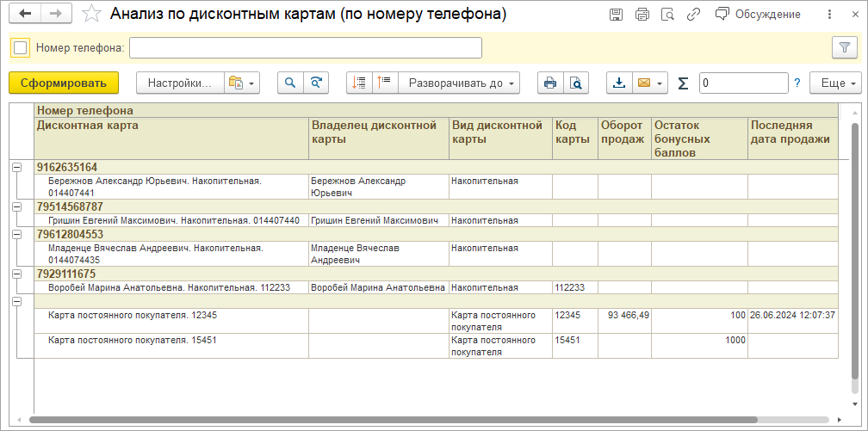Open the Настройки... settings button

point(180,83)
